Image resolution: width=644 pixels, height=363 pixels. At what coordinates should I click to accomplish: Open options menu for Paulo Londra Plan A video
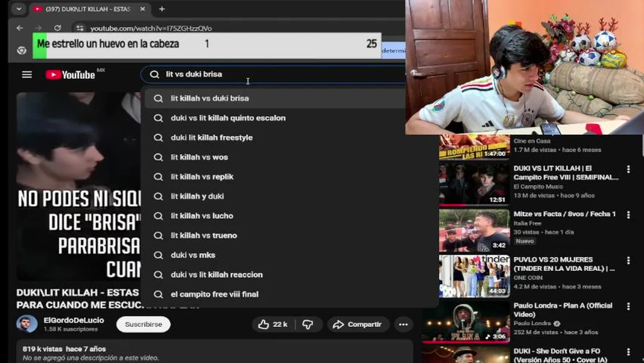(x=628, y=307)
